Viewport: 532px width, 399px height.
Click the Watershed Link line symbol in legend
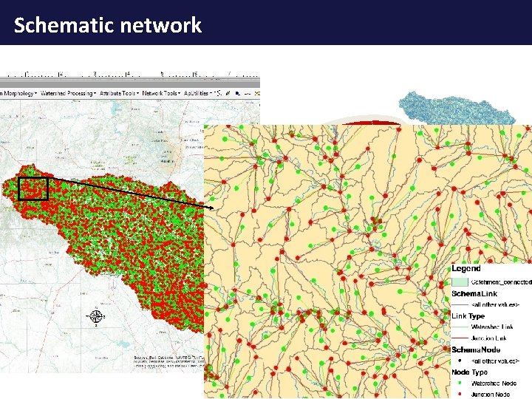(460, 327)
